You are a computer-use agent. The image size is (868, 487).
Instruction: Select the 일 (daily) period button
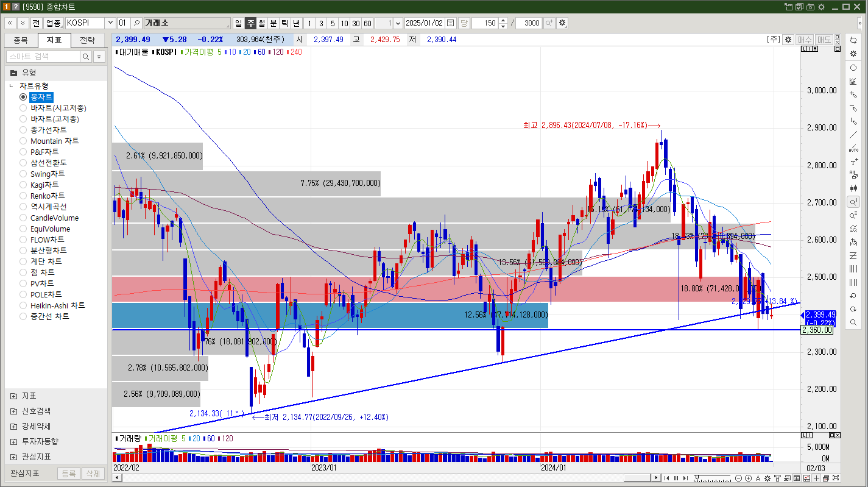(x=239, y=23)
